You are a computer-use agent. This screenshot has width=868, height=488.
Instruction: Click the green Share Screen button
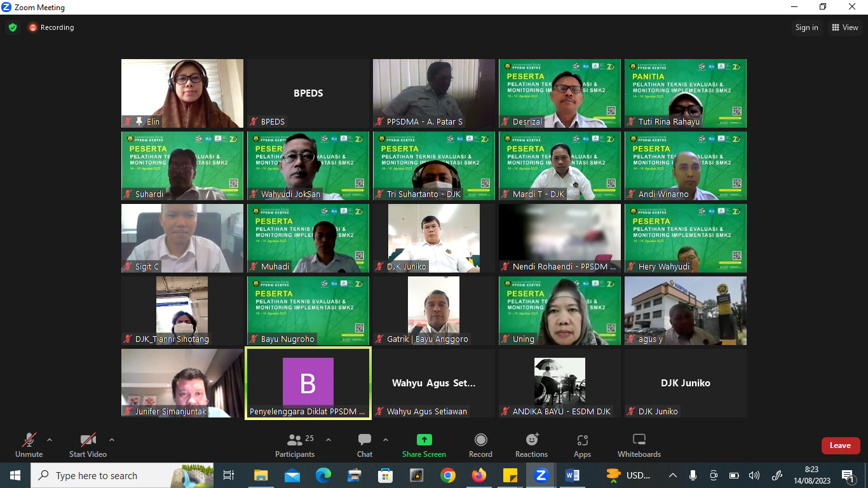coord(424,445)
